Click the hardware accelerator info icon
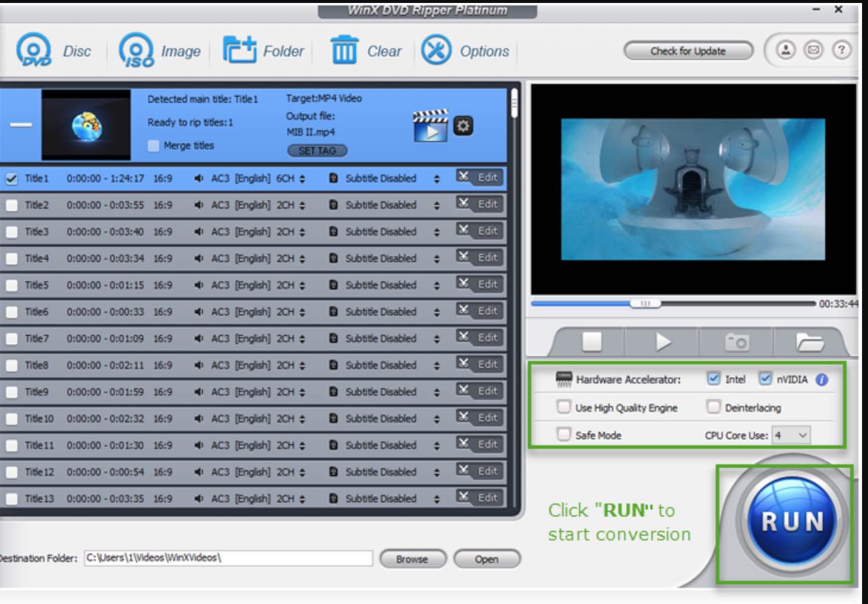868x604 pixels. [x=822, y=379]
